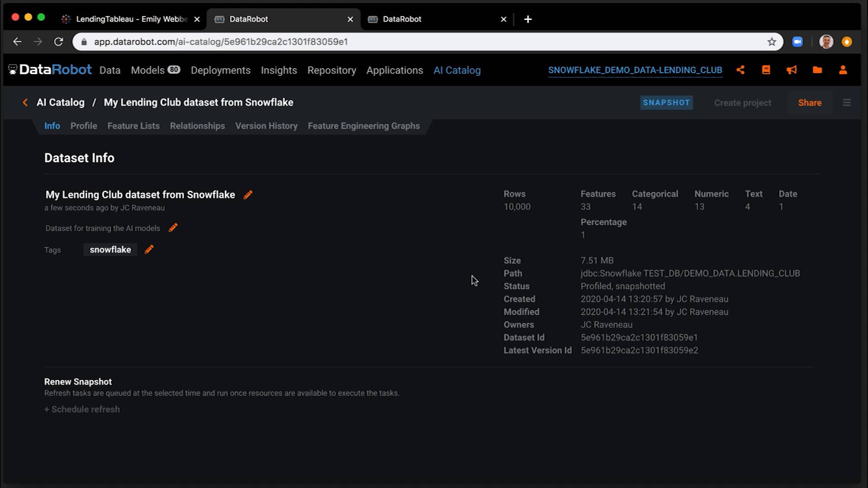Open the Data menu item
The width and height of the screenshot is (868, 488).
coord(110,70)
